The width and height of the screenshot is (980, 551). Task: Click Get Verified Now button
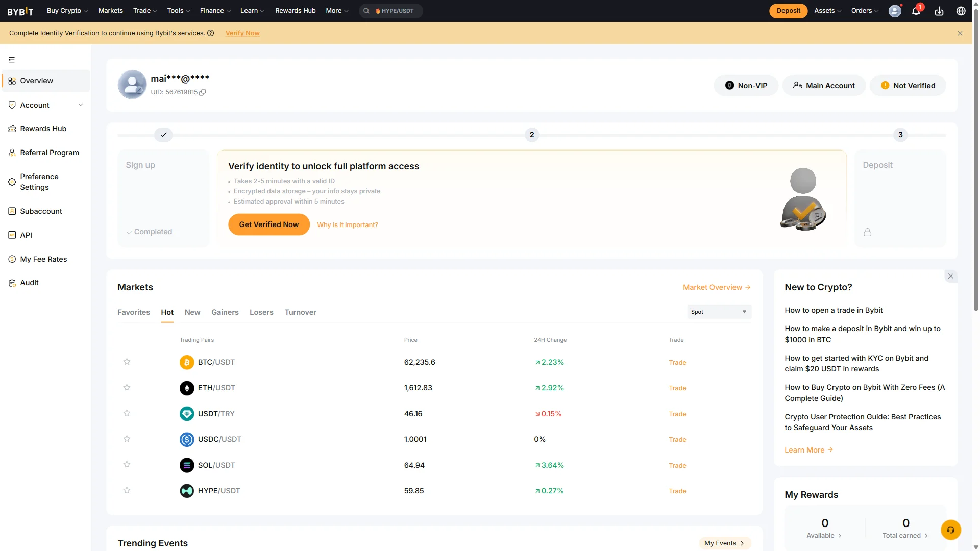tap(269, 224)
